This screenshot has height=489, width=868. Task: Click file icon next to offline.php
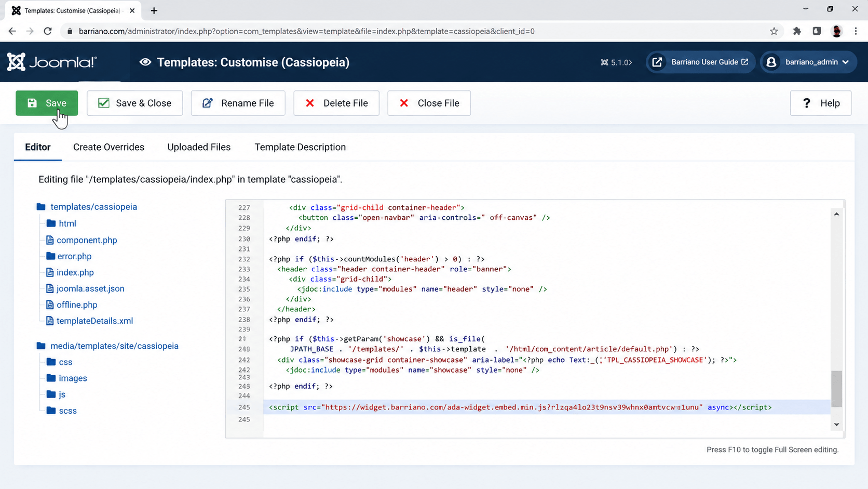(x=50, y=305)
